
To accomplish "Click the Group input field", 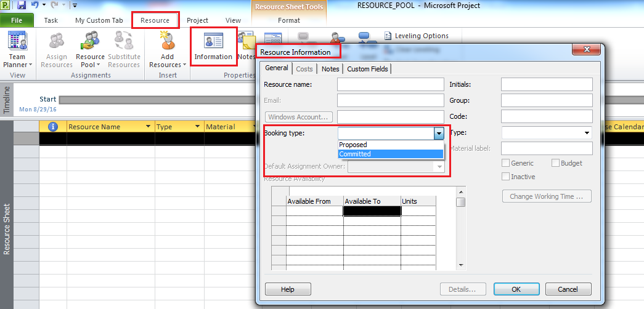I will (547, 100).
